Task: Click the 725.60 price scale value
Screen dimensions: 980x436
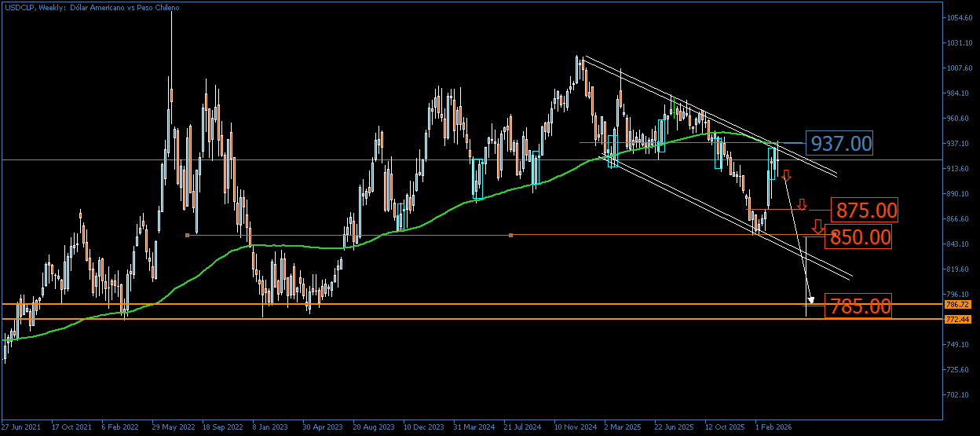Action: pos(960,369)
